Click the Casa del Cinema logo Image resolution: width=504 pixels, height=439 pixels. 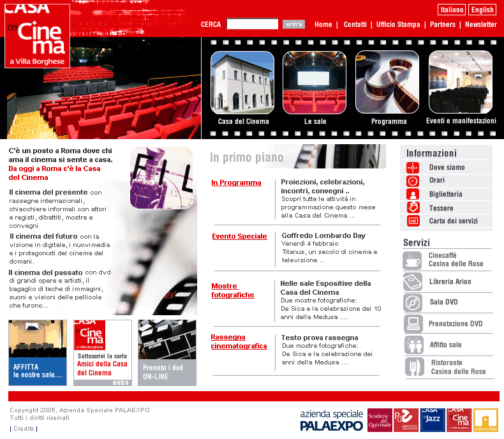pyautogui.click(x=37, y=36)
